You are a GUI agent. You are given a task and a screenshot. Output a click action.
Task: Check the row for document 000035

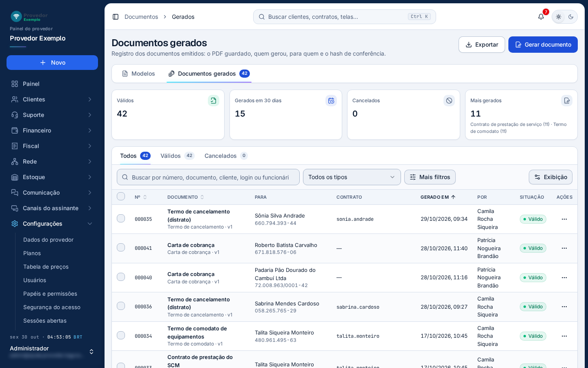pos(121,218)
